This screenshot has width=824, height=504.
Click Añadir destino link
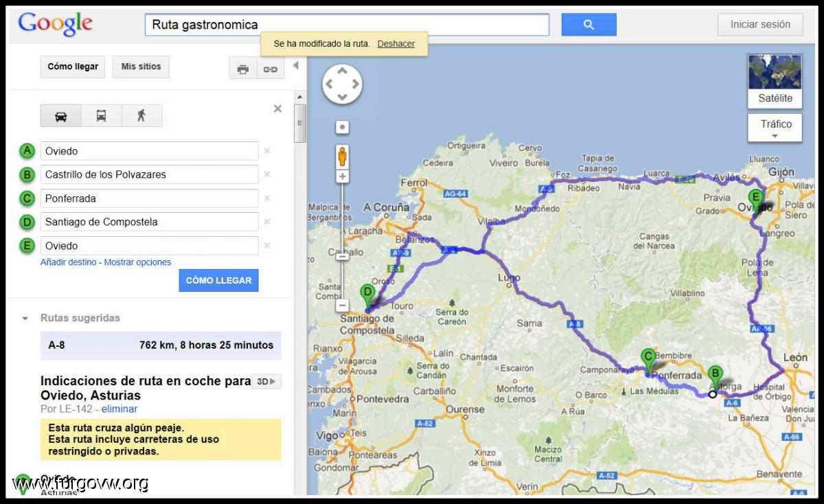(x=69, y=262)
